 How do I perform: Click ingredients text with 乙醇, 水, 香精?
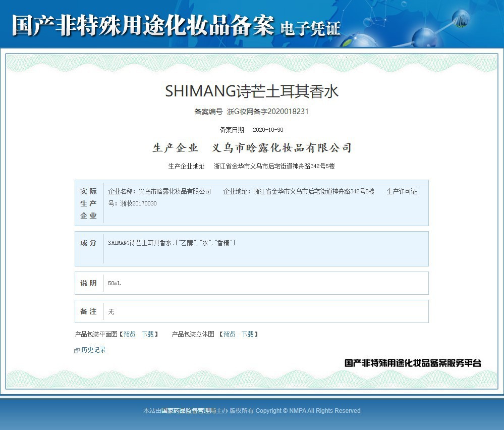[x=172, y=243]
